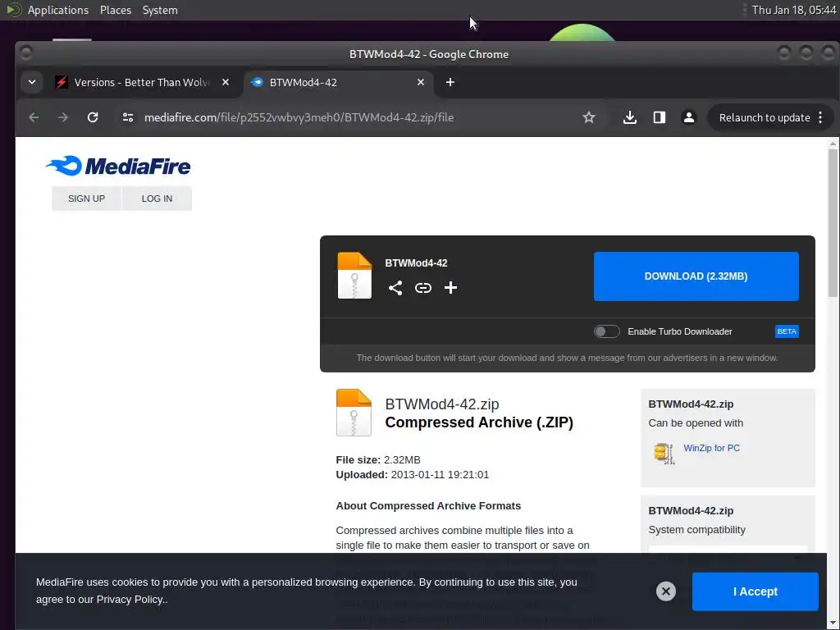The image size is (840, 630).
Task: Click the clock showing Thu Jan 18
Action: point(794,10)
